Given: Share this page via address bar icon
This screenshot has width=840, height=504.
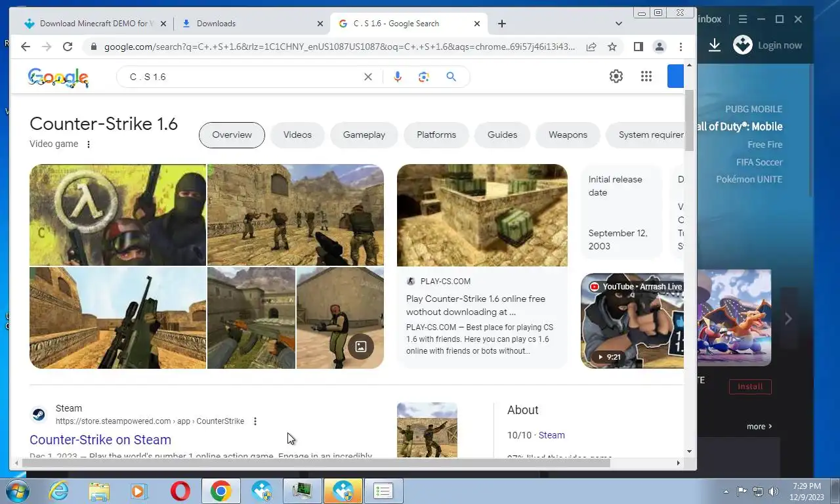Looking at the screenshot, I should click(591, 47).
